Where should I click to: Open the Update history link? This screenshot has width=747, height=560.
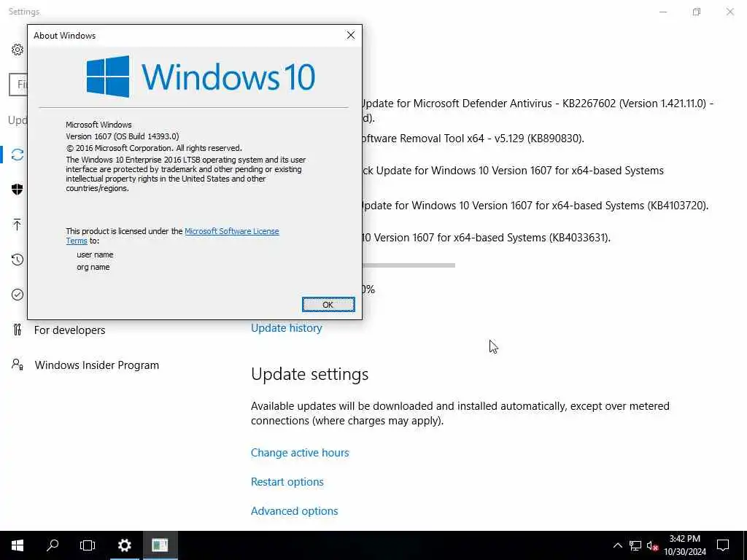[x=286, y=327]
